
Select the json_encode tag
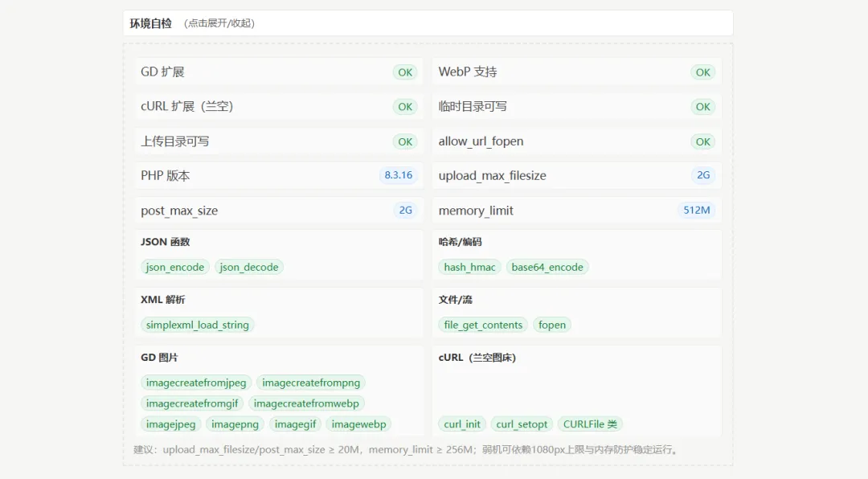pyautogui.click(x=175, y=267)
